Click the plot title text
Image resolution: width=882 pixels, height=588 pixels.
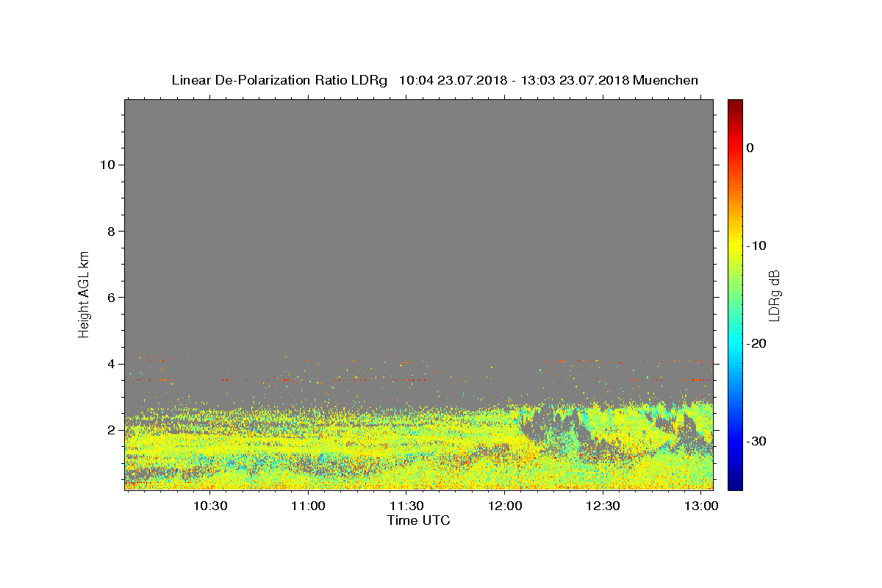pos(434,80)
